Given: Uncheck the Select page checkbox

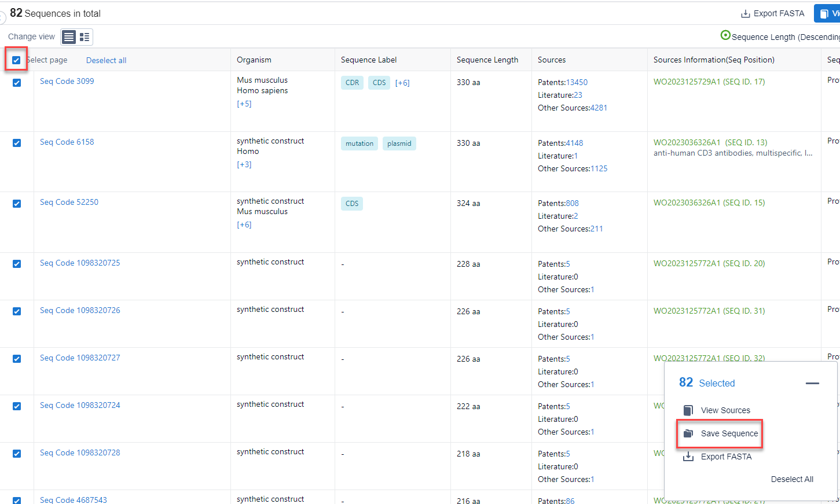Looking at the screenshot, I should pos(16,60).
